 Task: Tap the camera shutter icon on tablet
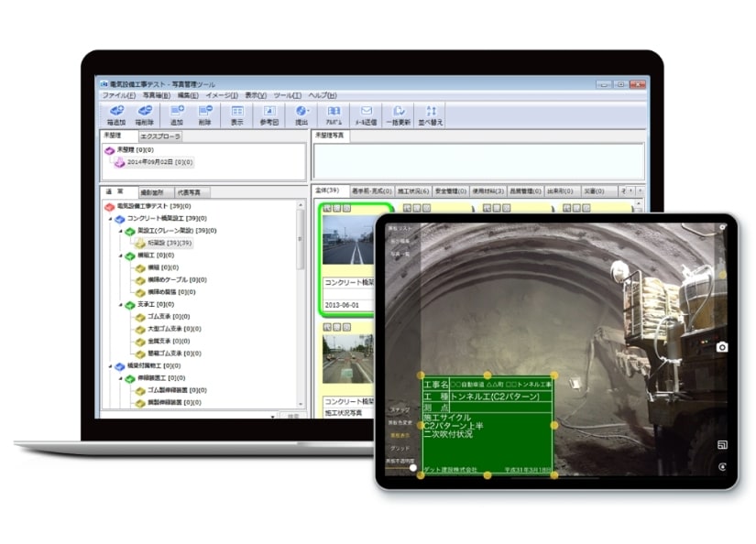click(722, 347)
